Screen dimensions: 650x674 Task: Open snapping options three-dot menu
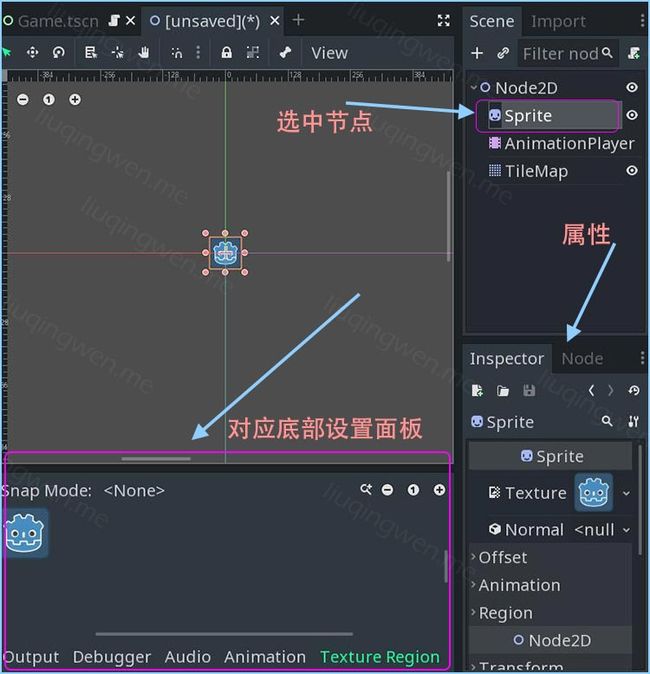(x=198, y=53)
